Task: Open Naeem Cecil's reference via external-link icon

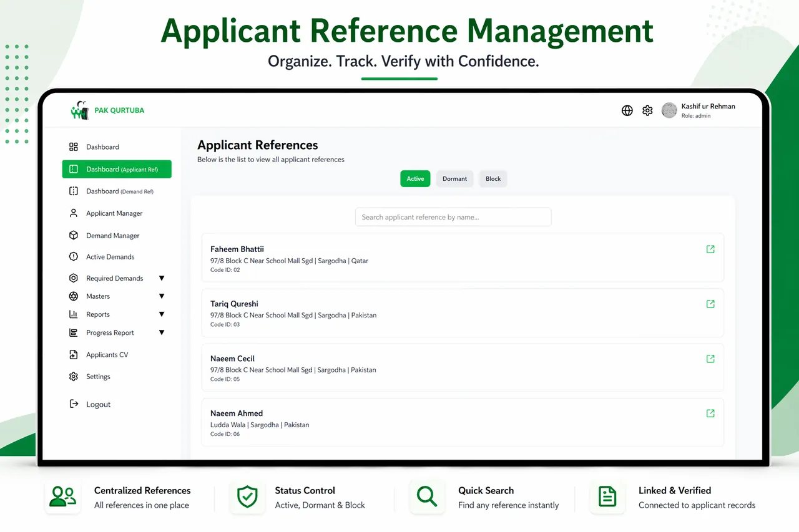Action: pyautogui.click(x=710, y=359)
